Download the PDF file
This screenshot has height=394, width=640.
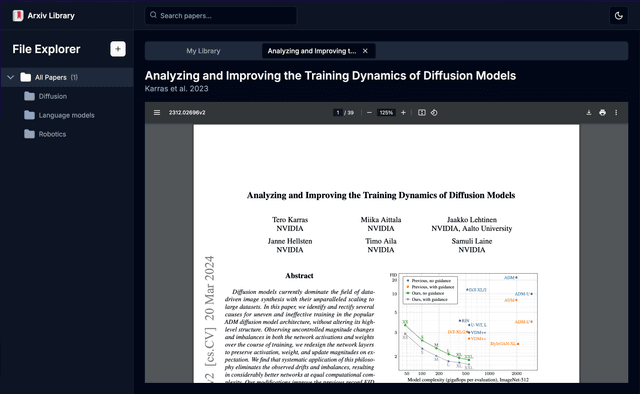point(589,113)
